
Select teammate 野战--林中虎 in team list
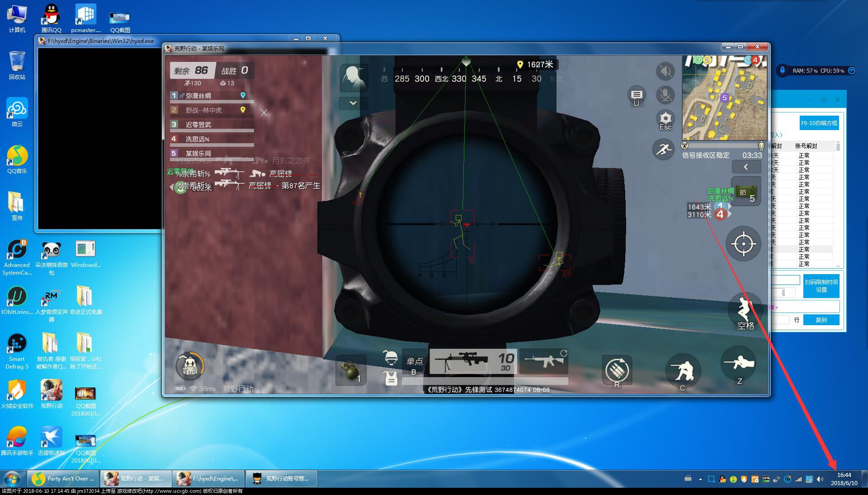[x=212, y=110]
